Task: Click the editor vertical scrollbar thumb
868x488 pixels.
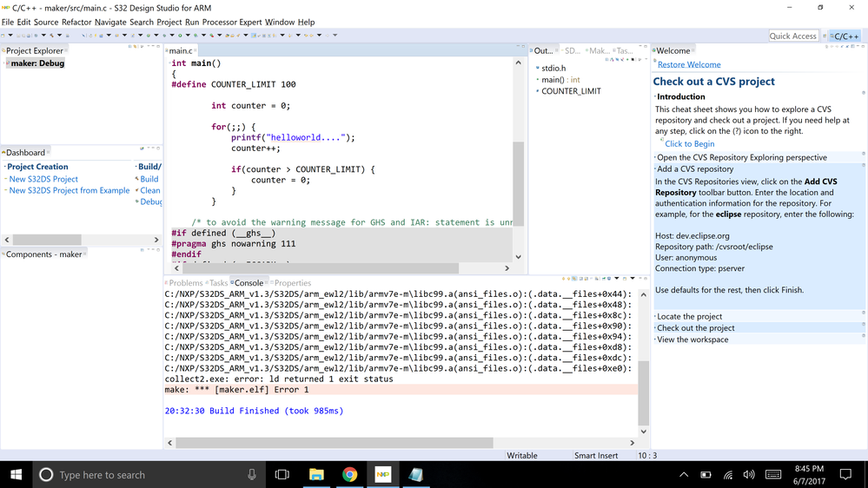Action: tap(518, 183)
